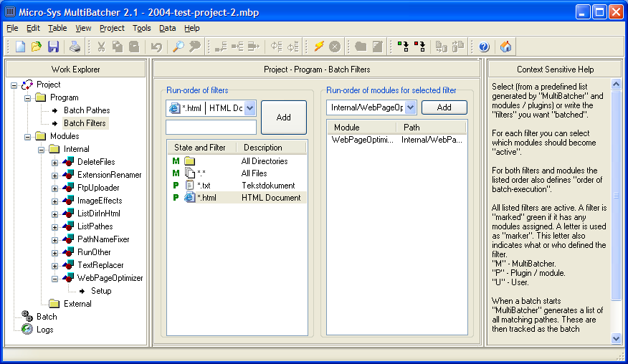Click the large Add button for filters
Image resolution: width=628 pixels, height=364 pixels.
coord(284,118)
